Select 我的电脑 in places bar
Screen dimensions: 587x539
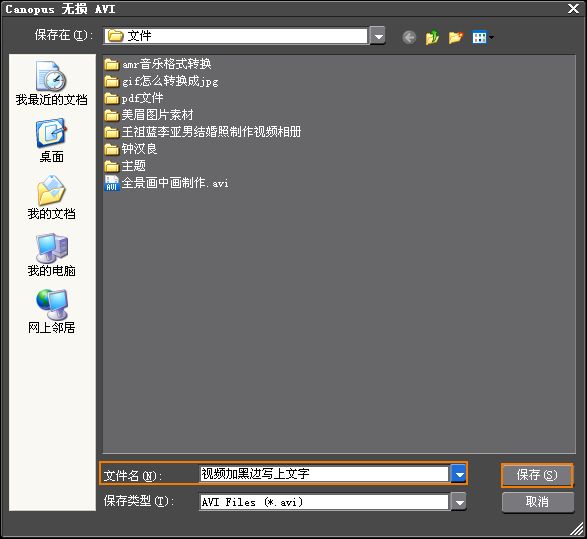click(52, 255)
